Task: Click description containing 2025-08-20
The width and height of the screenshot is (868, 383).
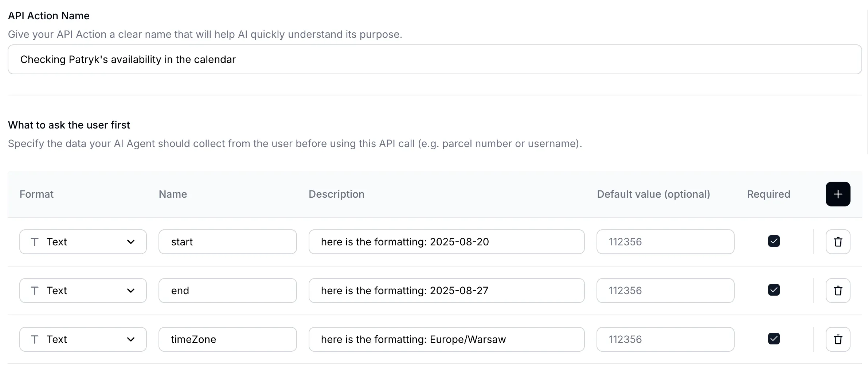Action: click(x=446, y=242)
